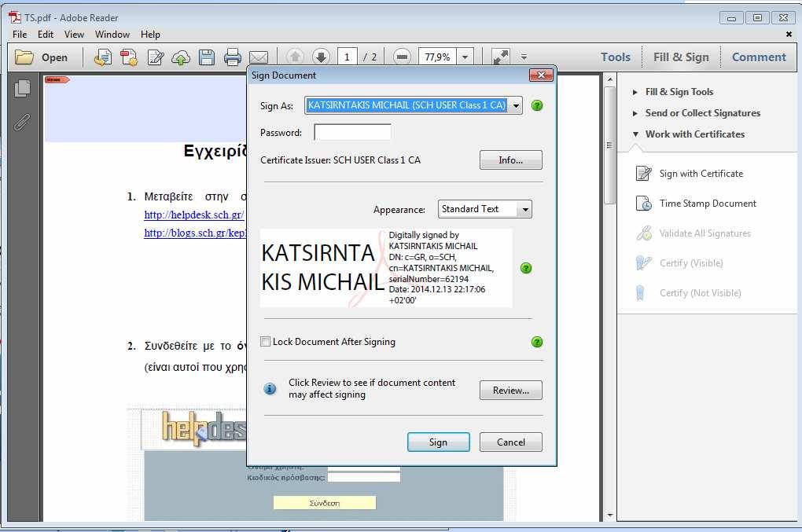Click the Print icon in toolbar
Image resolution: width=802 pixels, height=532 pixels.
pyautogui.click(x=232, y=57)
